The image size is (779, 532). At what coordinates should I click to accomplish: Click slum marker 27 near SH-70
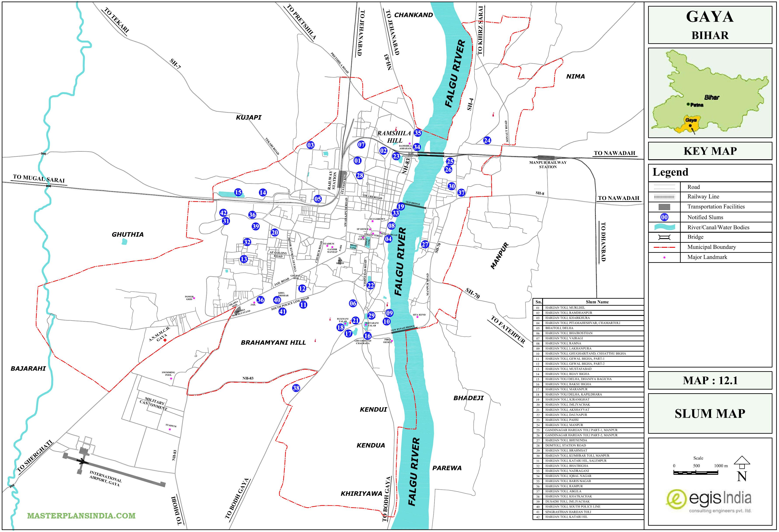coord(425,244)
